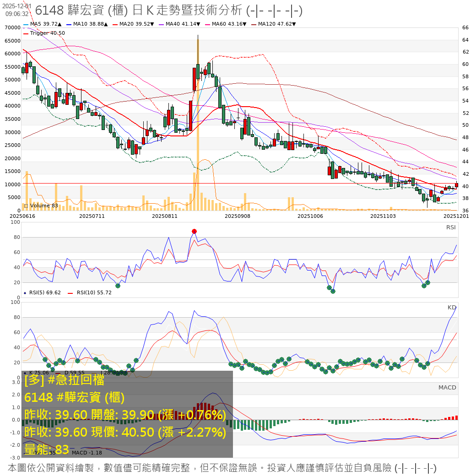Viewport: 476px width, 476px height.
Task: Click the Volume 83 legend square
Action: point(26,206)
